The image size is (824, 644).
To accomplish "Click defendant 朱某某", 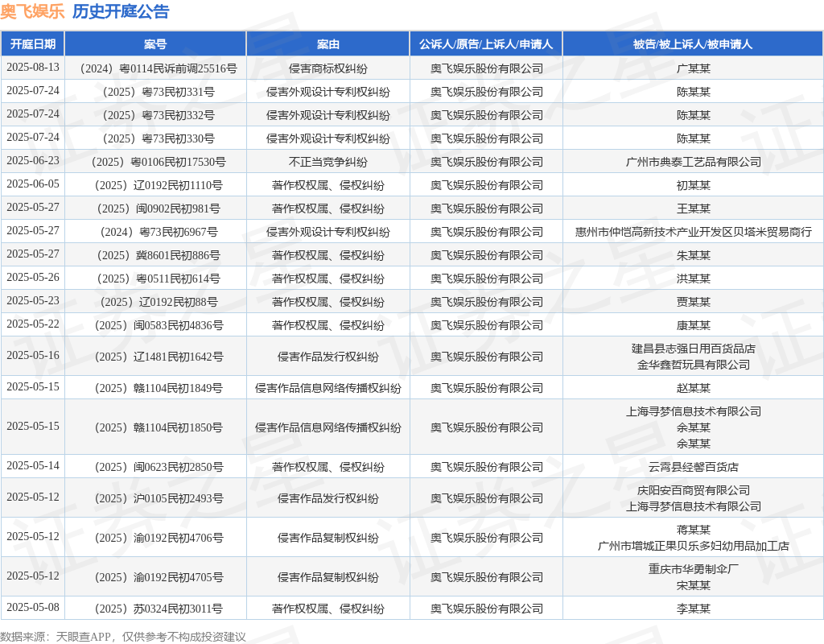I will (x=693, y=255).
